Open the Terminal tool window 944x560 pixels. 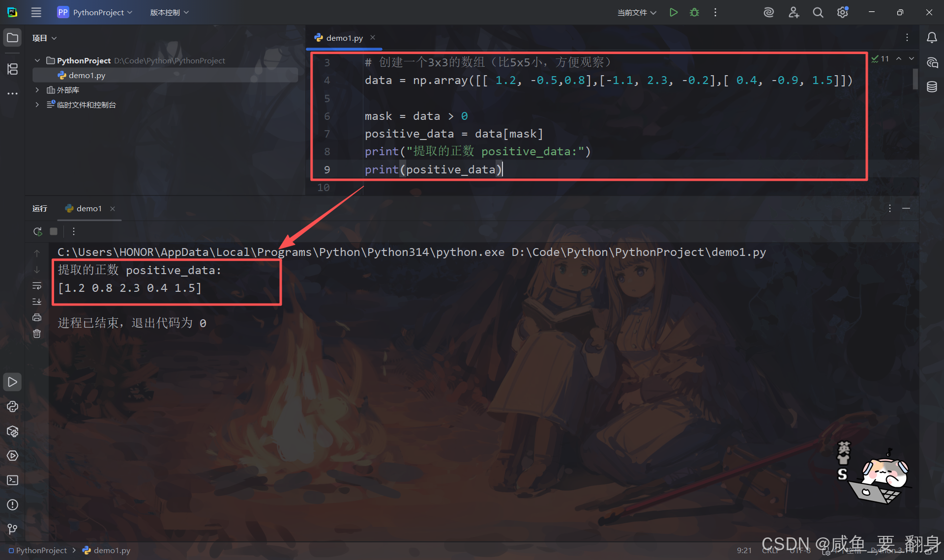coord(12,480)
